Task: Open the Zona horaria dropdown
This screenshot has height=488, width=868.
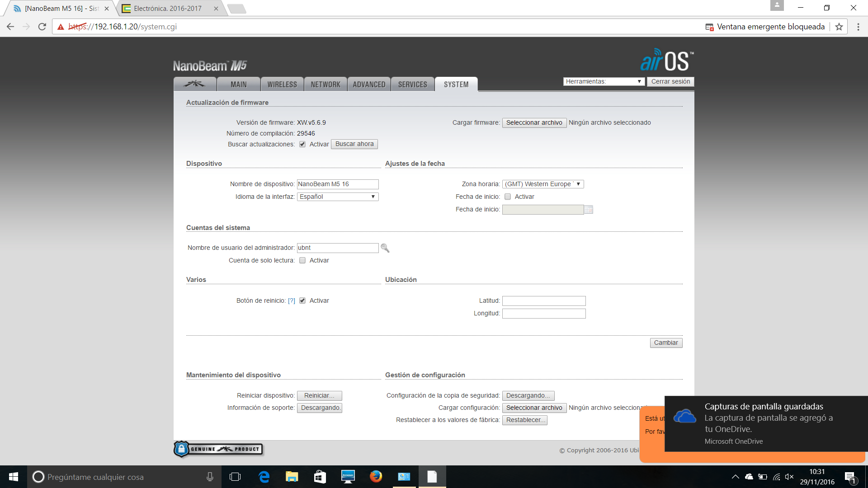Action: [x=543, y=184]
